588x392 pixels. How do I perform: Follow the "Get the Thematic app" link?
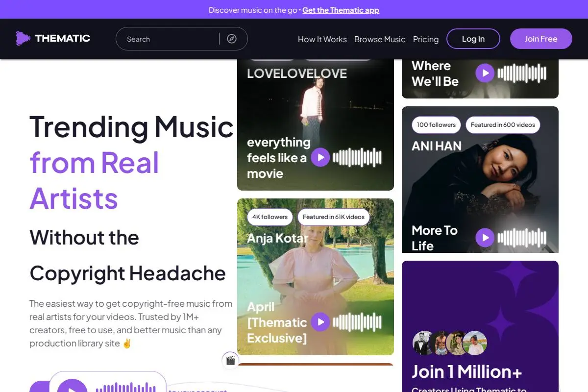coord(341,10)
